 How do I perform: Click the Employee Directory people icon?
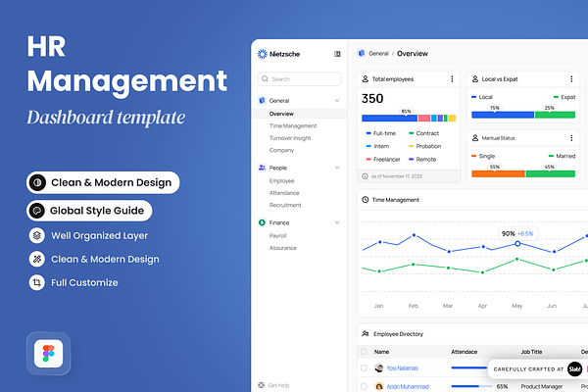coord(366,333)
